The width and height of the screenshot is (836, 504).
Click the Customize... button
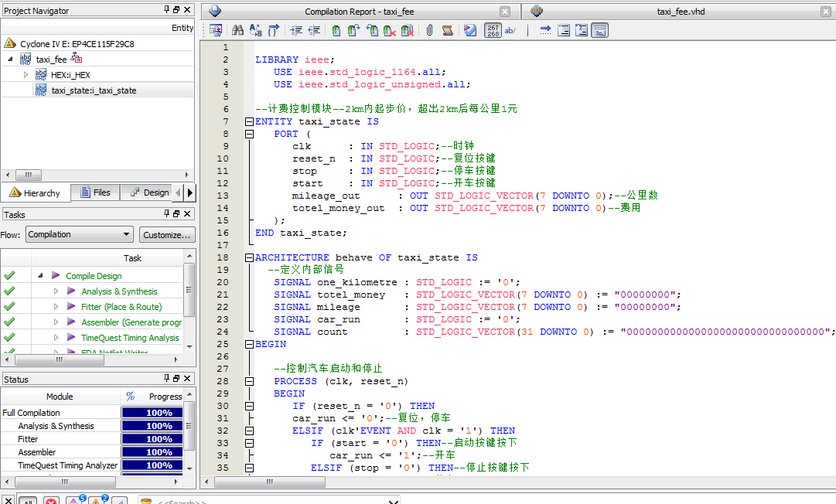[167, 234]
